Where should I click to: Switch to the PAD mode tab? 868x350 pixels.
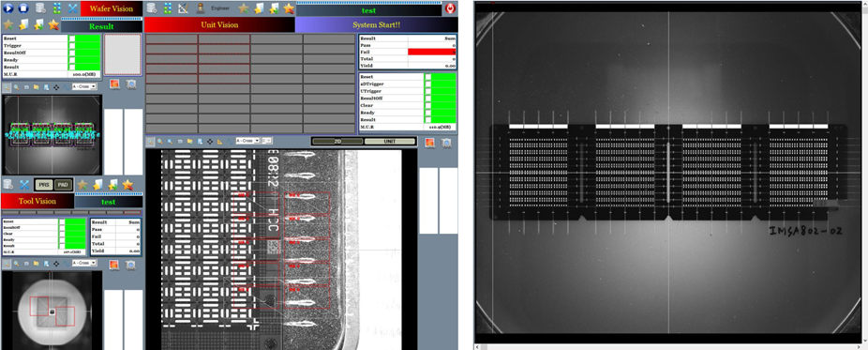[x=63, y=185]
